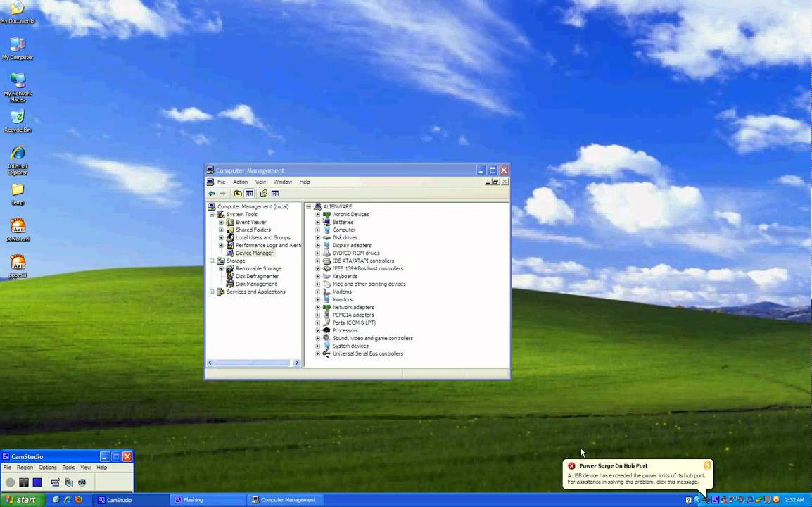Open the View menu in Computer Management
Image resolution: width=812 pixels, height=507 pixels.
tap(260, 182)
